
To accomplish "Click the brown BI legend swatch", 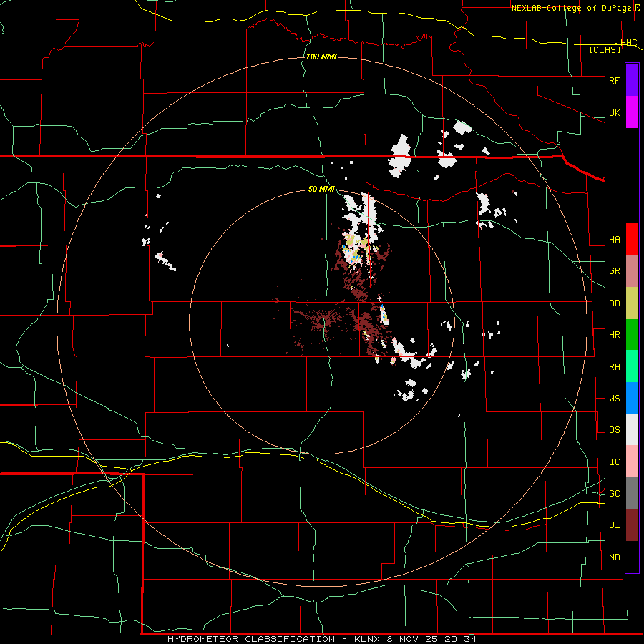I will point(632,525).
